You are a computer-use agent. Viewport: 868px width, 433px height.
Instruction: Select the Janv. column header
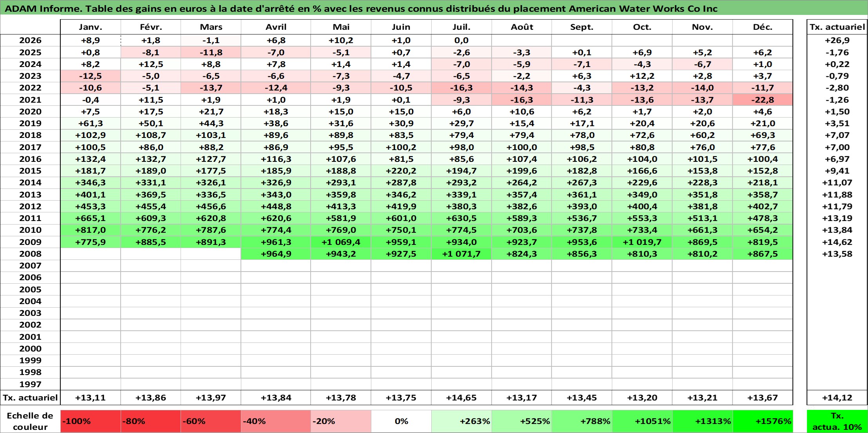point(90,27)
